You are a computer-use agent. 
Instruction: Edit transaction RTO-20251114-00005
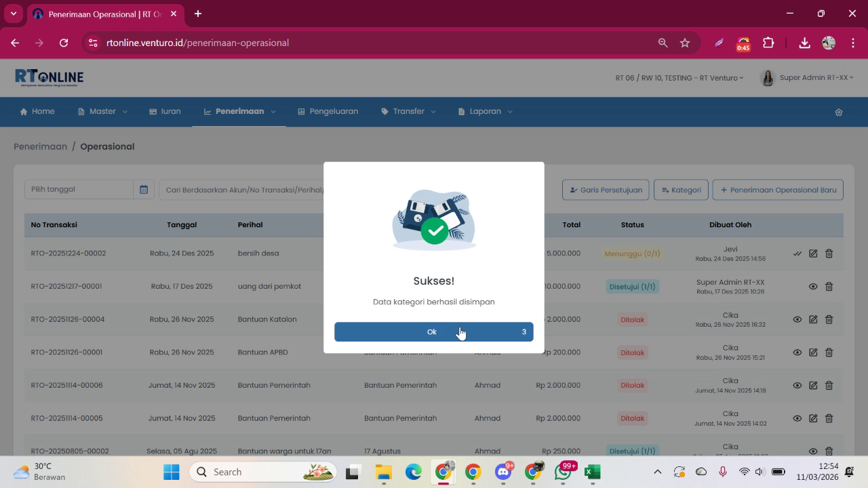(x=813, y=418)
